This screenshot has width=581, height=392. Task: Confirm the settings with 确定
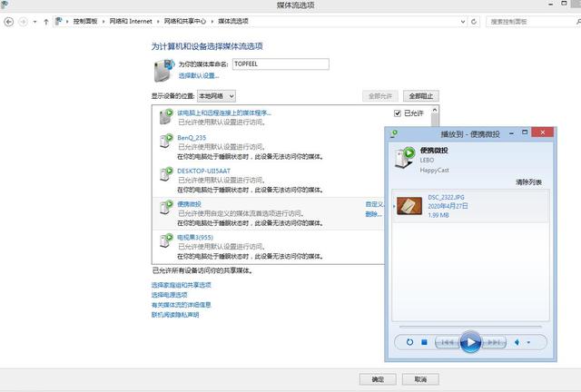click(378, 379)
